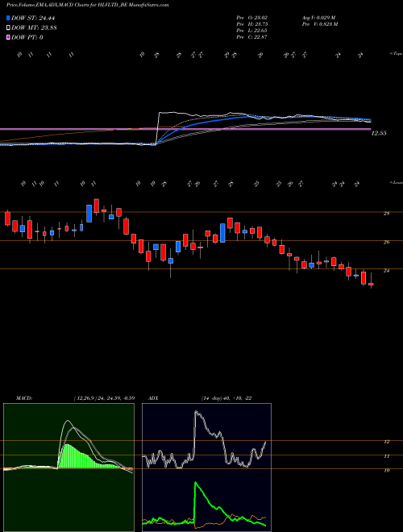403x532 pixels.
Task: Select the 'DOW ST: 24.44' legend text
Action: [x=33, y=19]
